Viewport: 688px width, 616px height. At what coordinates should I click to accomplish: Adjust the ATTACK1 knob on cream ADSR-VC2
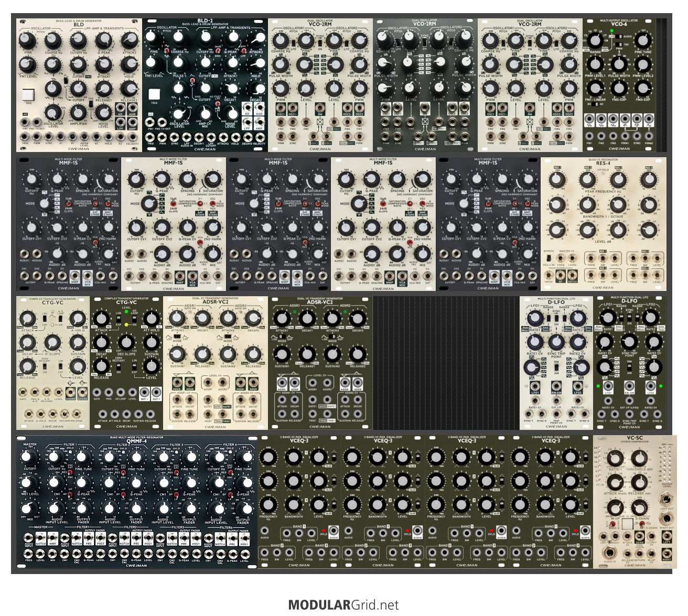[x=177, y=318]
